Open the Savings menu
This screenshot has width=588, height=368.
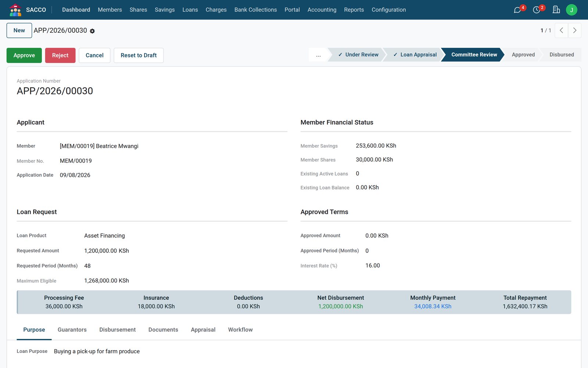(165, 10)
